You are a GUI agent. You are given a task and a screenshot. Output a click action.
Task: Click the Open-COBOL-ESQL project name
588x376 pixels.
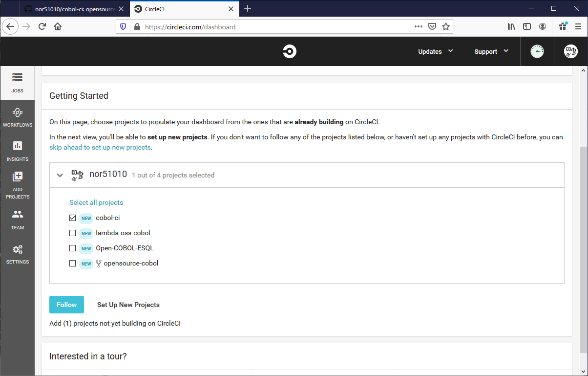[x=125, y=248]
